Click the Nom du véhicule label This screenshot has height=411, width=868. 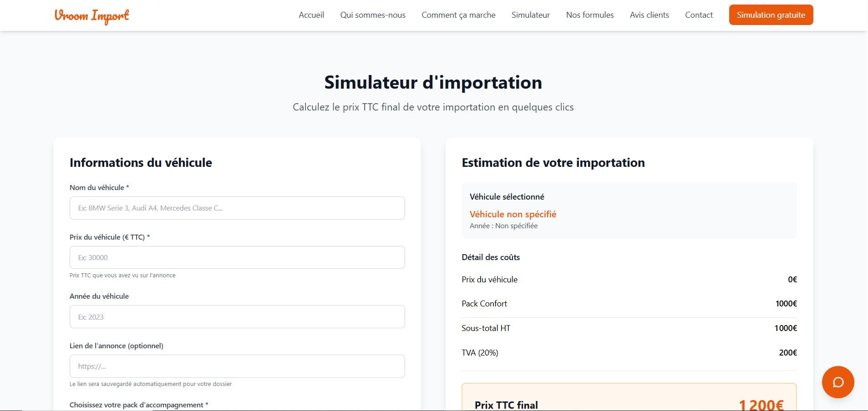coord(99,188)
